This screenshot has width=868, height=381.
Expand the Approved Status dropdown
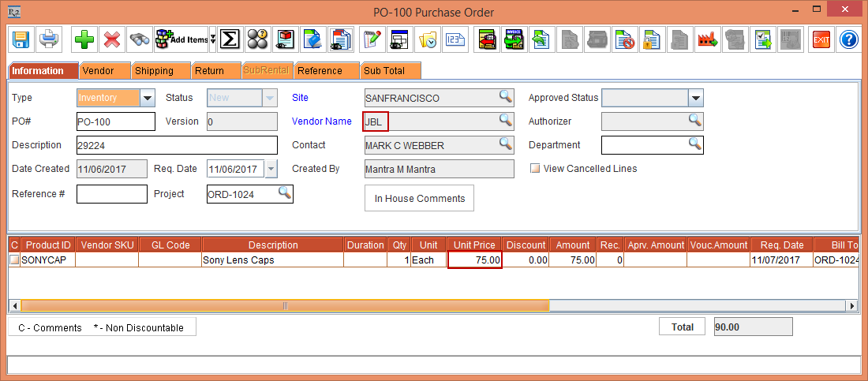click(x=695, y=98)
